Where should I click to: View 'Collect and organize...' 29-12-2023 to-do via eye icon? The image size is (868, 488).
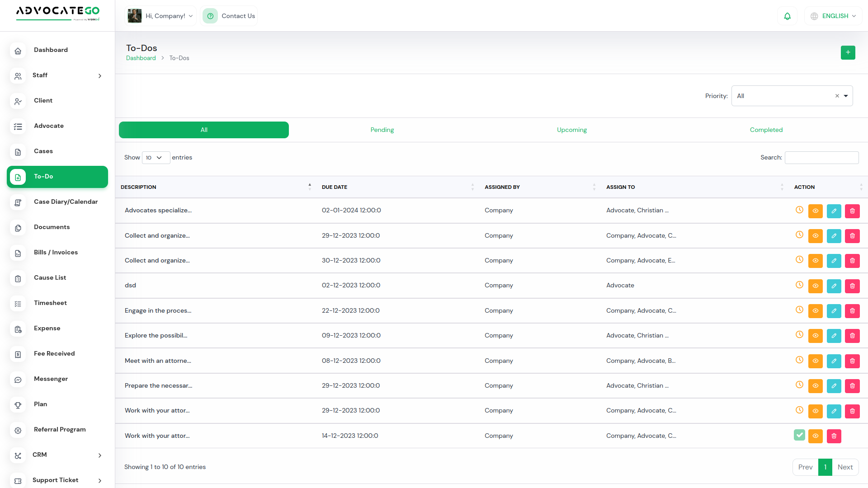coord(815,236)
